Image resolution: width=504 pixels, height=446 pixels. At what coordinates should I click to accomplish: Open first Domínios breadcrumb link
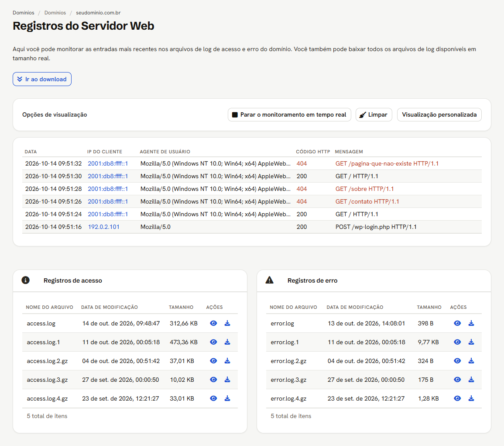(24, 13)
